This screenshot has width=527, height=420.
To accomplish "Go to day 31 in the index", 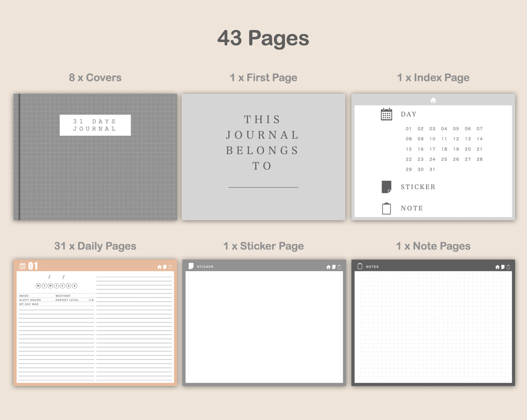I will 432,170.
